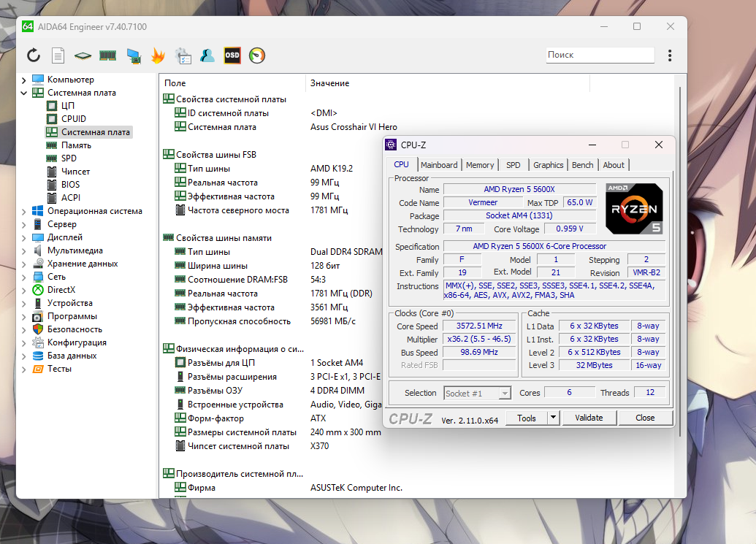This screenshot has width=756, height=544.
Task: Select the База данных tree item
Action: (64, 356)
